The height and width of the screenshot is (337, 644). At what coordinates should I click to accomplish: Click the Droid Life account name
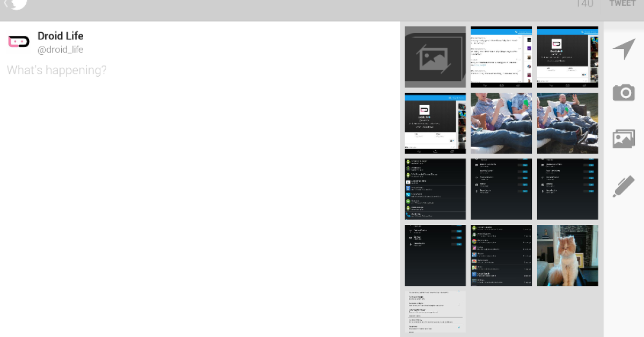point(60,36)
